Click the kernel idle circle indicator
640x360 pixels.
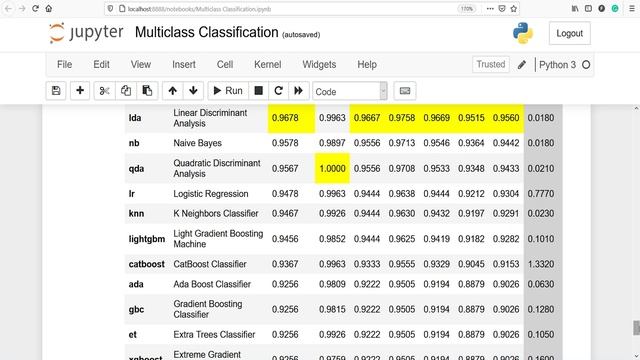pyautogui.click(x=586, y=65)
